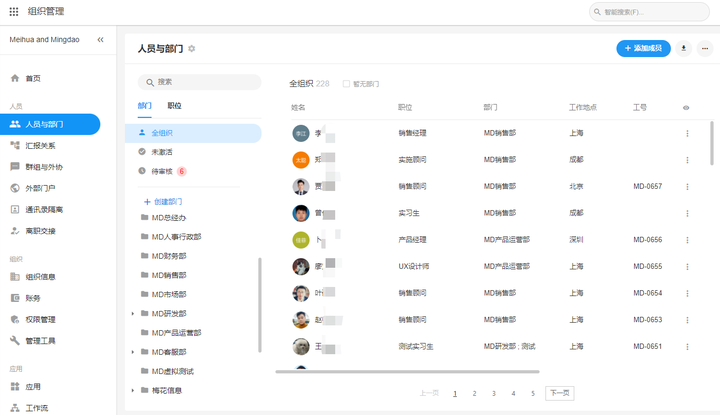Click the settings gear next to 人员与部门

pyautogui.click(x=191, y=49)
